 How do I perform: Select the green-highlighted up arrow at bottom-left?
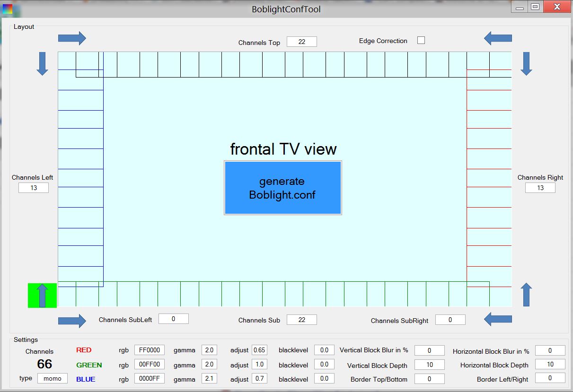tap(43, 296)
